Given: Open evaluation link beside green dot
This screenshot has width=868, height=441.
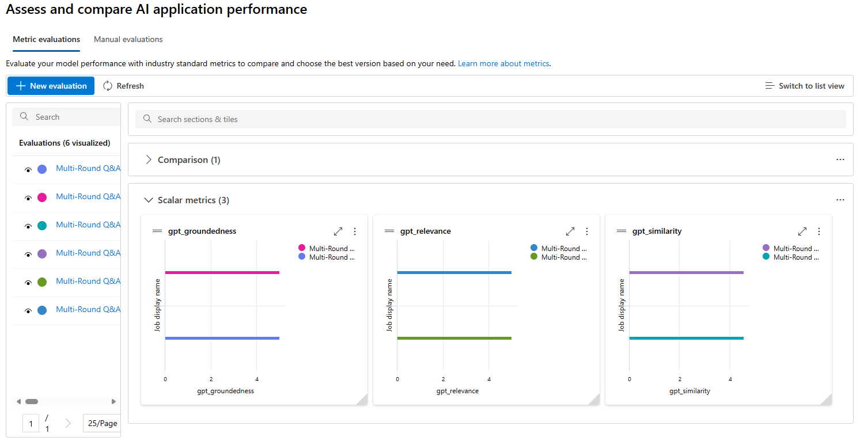Looking at the screenshot, I should [88, 281].
